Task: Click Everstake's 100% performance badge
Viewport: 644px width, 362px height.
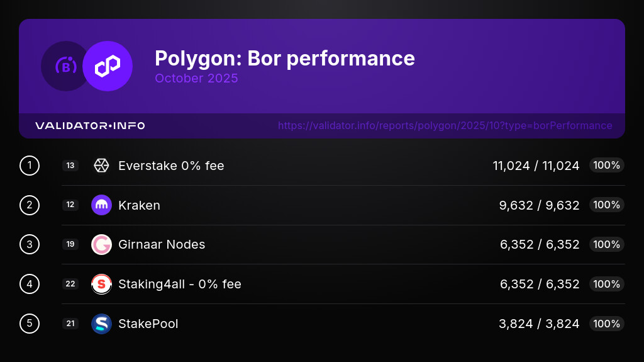Action: pos(606,166)
